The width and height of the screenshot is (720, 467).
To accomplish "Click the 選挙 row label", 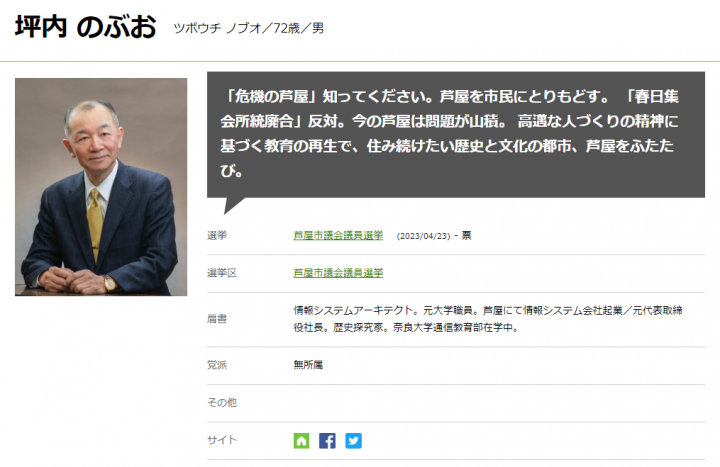I will 217,236.
